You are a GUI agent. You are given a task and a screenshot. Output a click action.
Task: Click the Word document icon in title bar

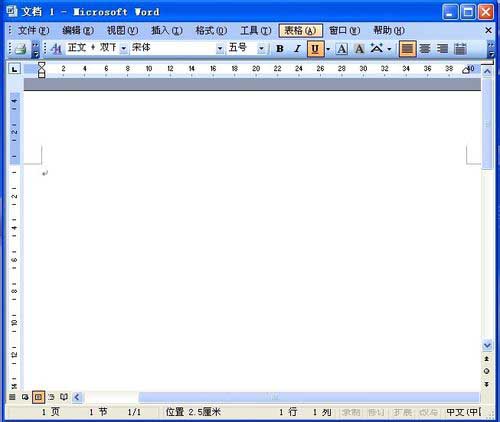(12, 11)
